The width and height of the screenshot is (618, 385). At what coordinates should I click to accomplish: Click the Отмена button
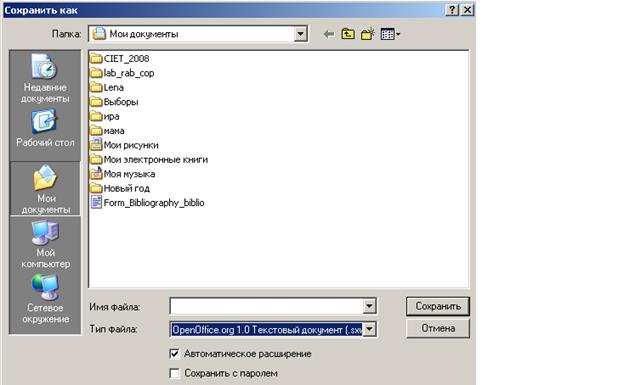[438, 328]
